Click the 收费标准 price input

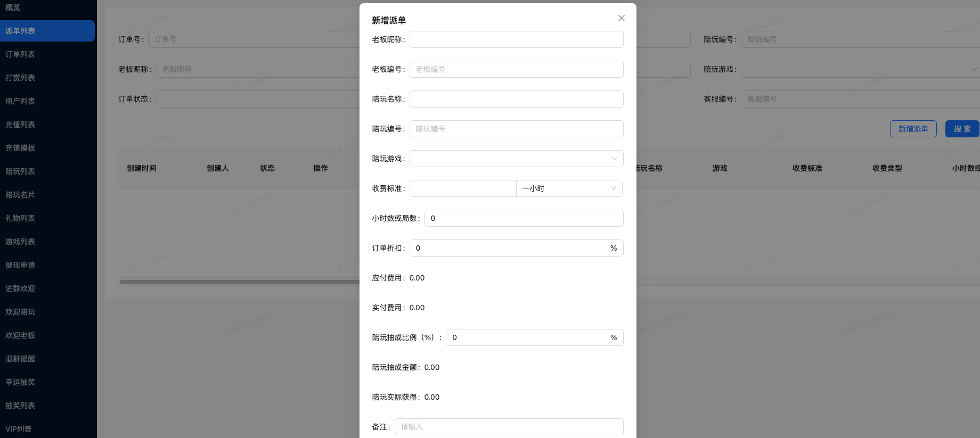(462, 188)
